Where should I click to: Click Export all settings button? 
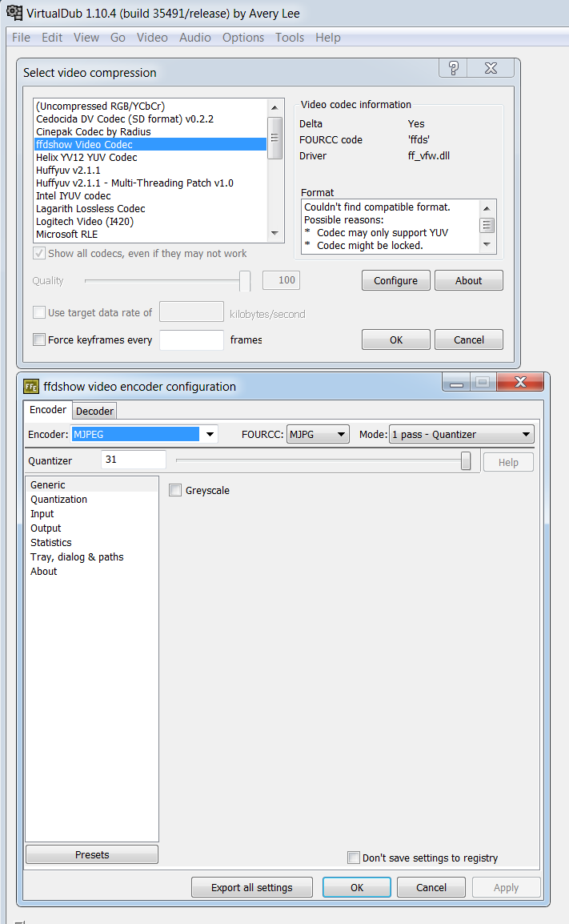click(252, 887)
